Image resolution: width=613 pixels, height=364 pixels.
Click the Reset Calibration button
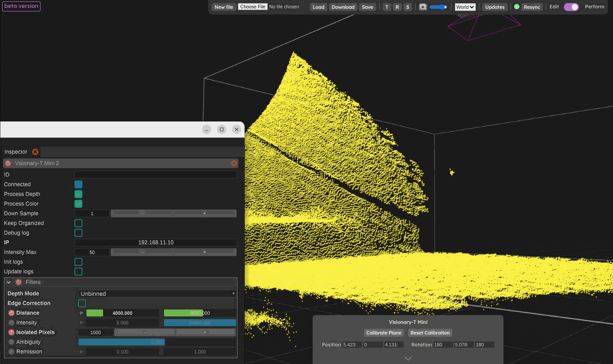(430, 333)
